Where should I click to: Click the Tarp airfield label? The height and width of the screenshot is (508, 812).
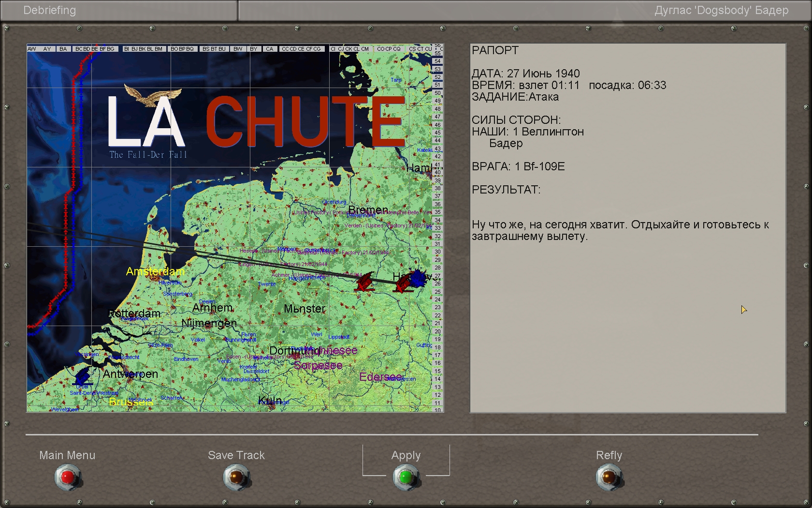pos(396,80)
